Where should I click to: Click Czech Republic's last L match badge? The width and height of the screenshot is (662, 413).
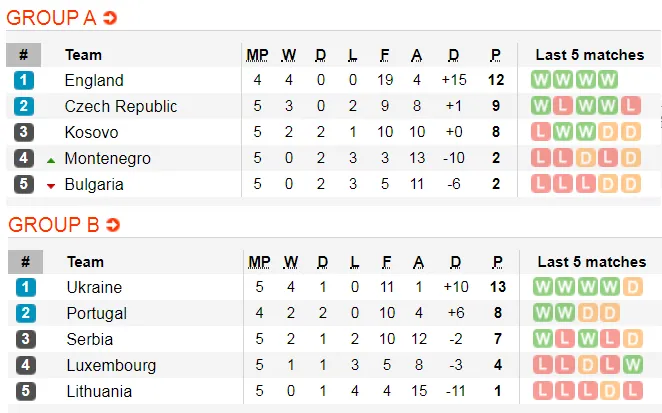[630, 106]
